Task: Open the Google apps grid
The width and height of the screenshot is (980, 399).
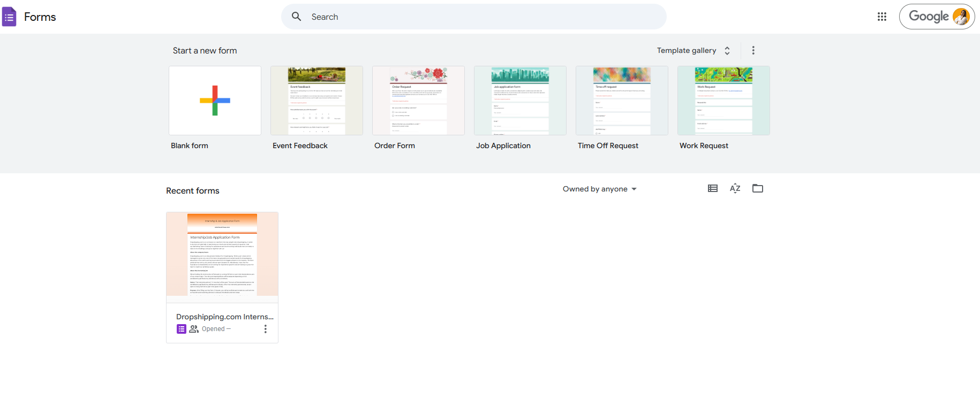Action: click(x=882, y=17)
